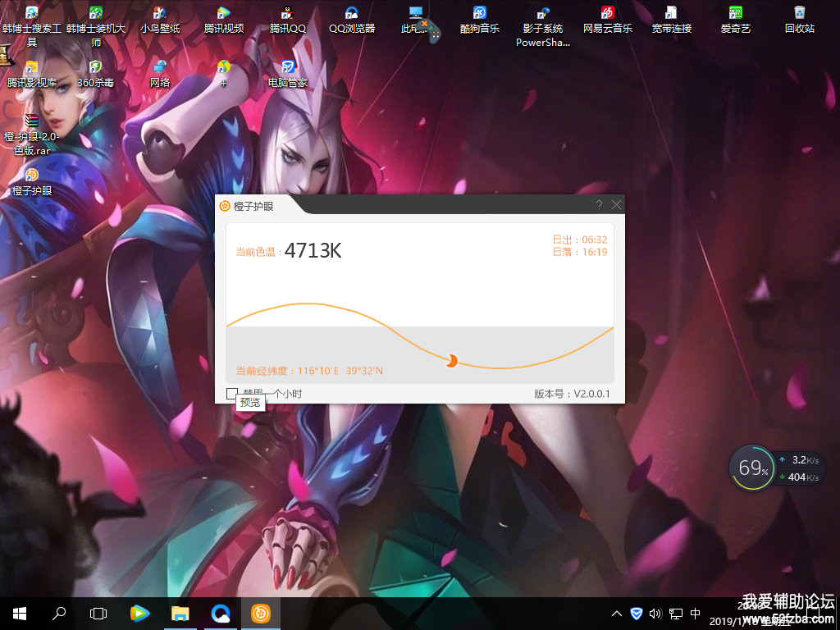The image size is (840, 630).
Task: Open QQ Browser from the taskbar
Action: click(220, 614)
